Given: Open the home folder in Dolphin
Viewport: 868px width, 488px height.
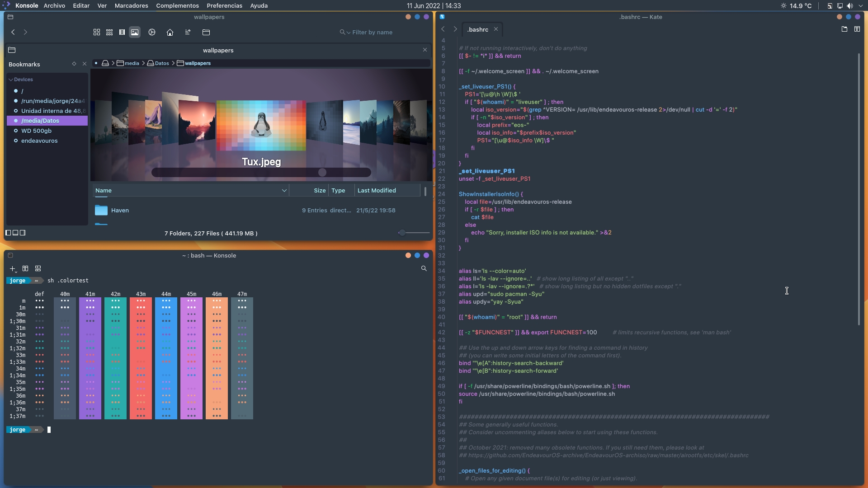Looking at the screenshot, I should [x=170, y=32].
